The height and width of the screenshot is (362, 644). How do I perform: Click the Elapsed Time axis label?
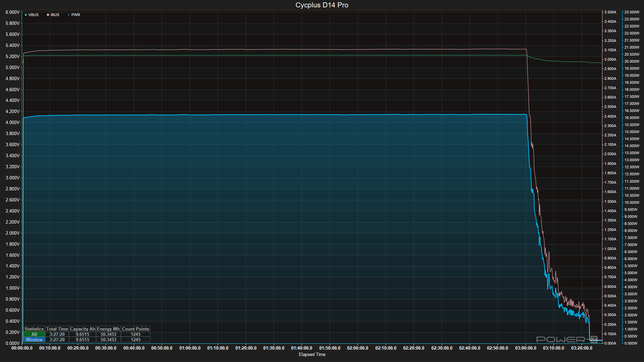tap(312, 354)
